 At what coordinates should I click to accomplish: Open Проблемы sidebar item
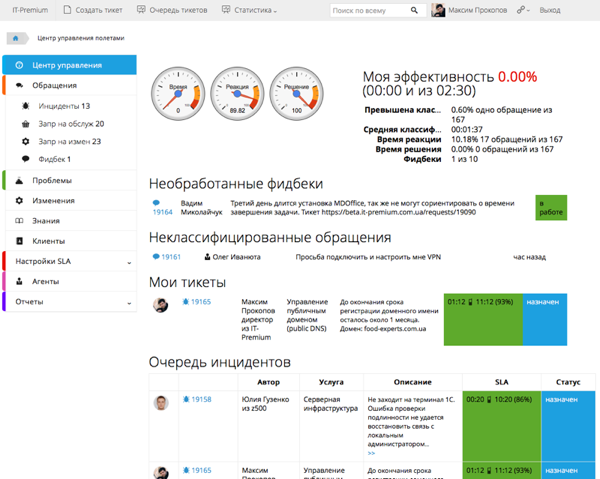[x=69, y=180]
